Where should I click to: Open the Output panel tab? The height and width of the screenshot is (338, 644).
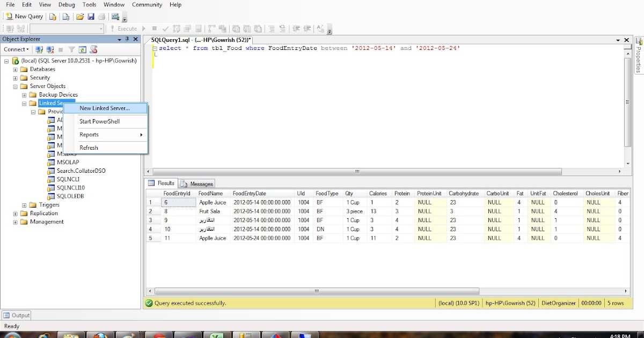tap(17, 315)
